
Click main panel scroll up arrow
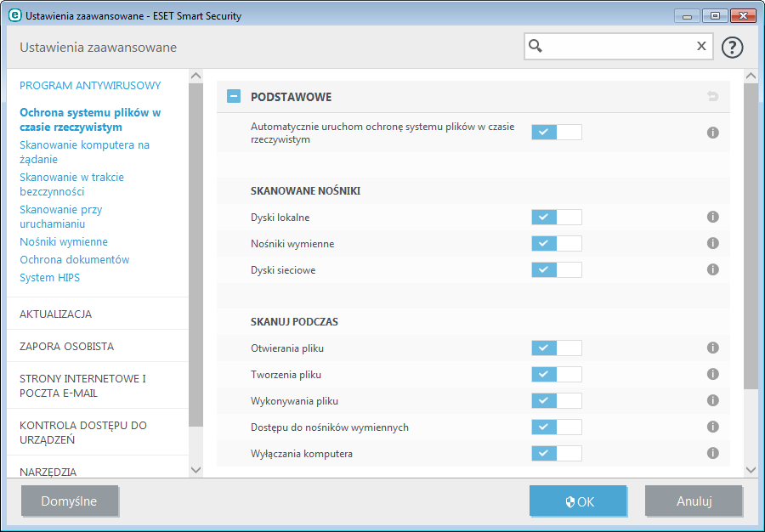coord(751,76)
